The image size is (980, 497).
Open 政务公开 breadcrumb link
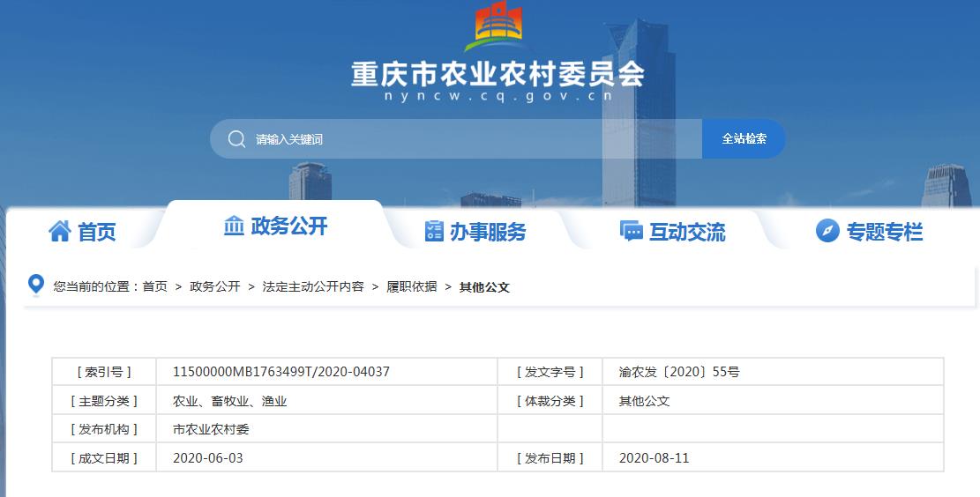(x=214, y=287)
